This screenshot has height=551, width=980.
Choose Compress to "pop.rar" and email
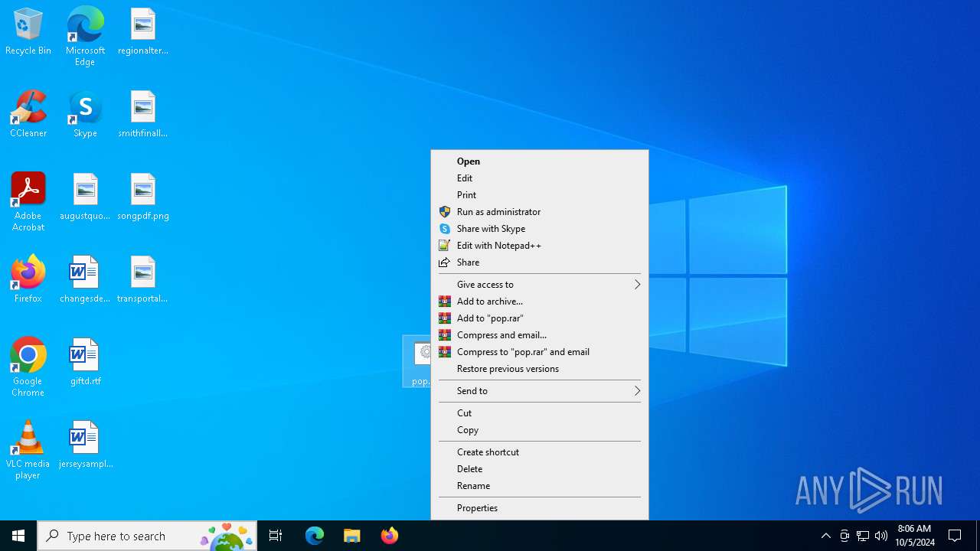tap(540, 352)
